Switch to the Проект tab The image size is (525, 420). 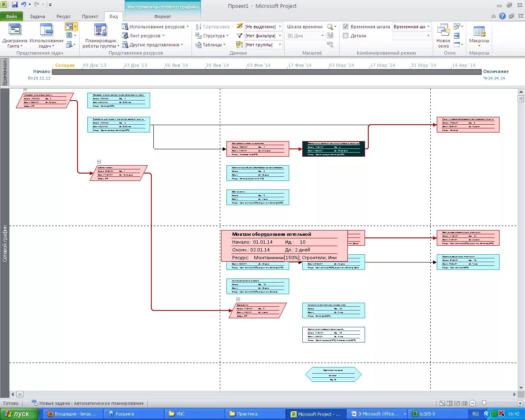[x=90, y=16]
